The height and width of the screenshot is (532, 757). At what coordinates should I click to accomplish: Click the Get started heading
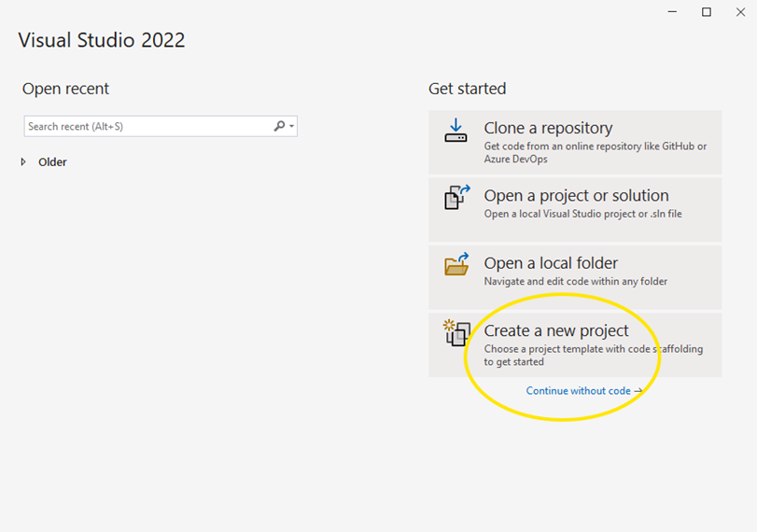[468, 89]
